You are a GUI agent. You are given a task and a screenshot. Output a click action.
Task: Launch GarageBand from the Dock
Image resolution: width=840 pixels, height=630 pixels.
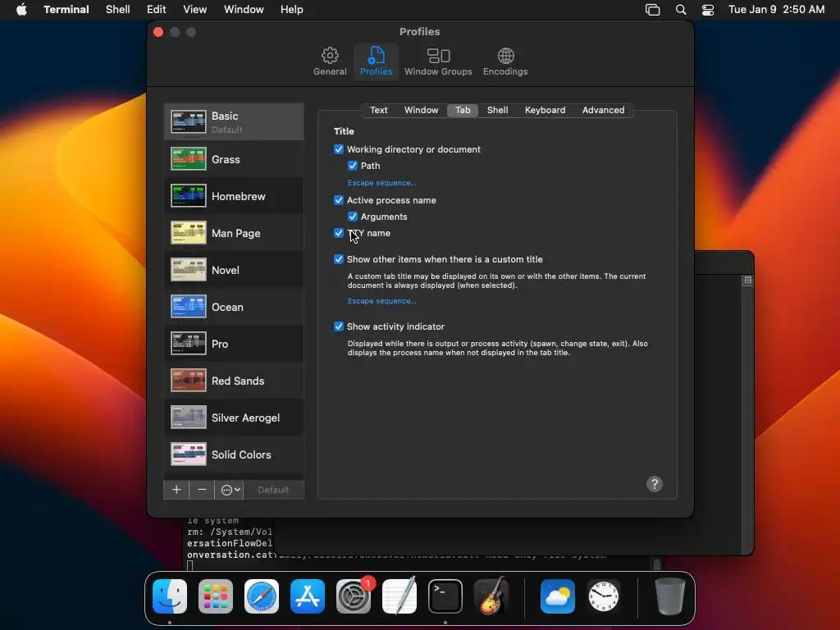(x=491, y=596)
